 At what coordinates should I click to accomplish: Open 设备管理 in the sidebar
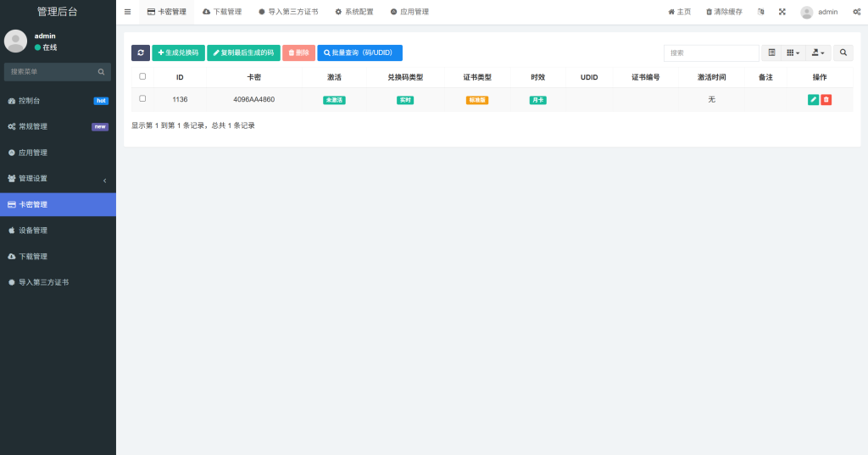[58, 230]
